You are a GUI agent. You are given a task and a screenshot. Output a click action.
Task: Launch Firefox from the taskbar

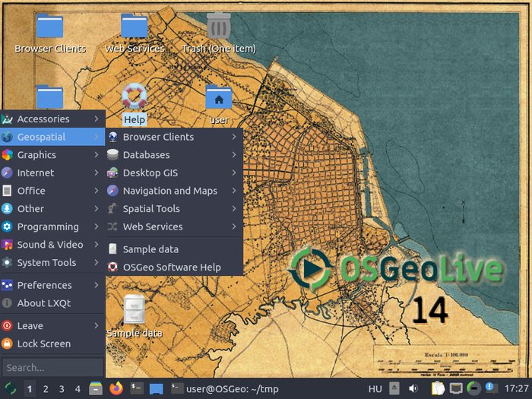pyautogui.click(x=116, y=388)
